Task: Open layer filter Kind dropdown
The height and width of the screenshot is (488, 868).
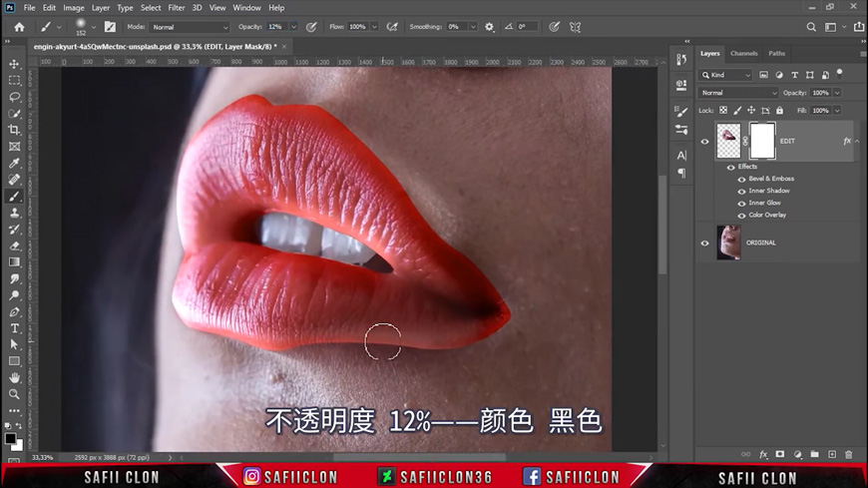Action: click(x=725, y=75)
